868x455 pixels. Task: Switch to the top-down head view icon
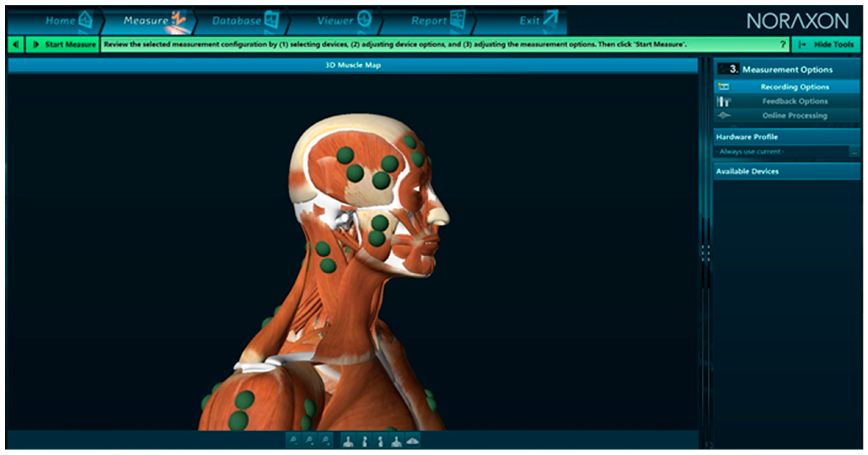(412, 441)
